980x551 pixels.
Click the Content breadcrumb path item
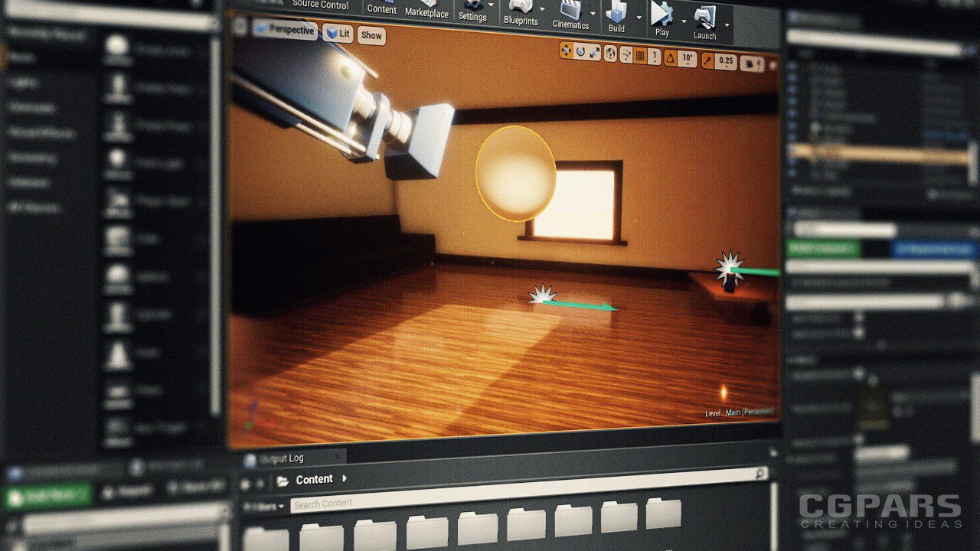pos(314,480)
